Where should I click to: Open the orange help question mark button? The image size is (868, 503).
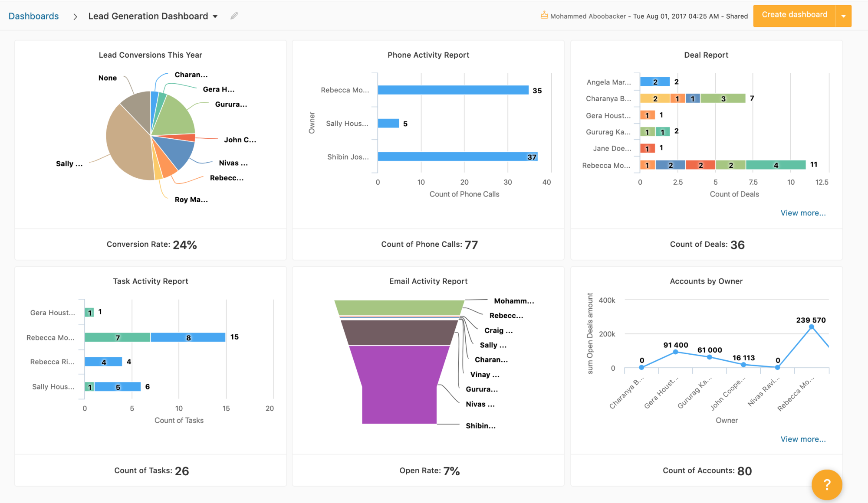[827, 485]
